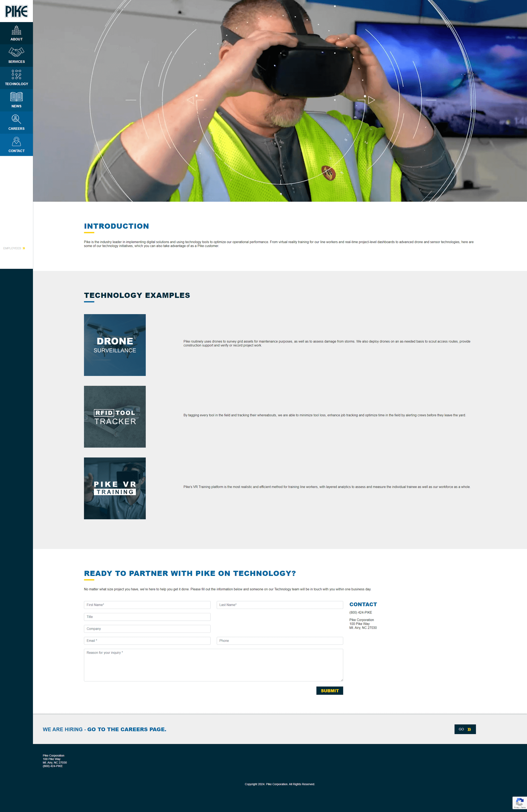Click the drone description paragraph
Screen dimensions: 527x812
click(327, 343)
